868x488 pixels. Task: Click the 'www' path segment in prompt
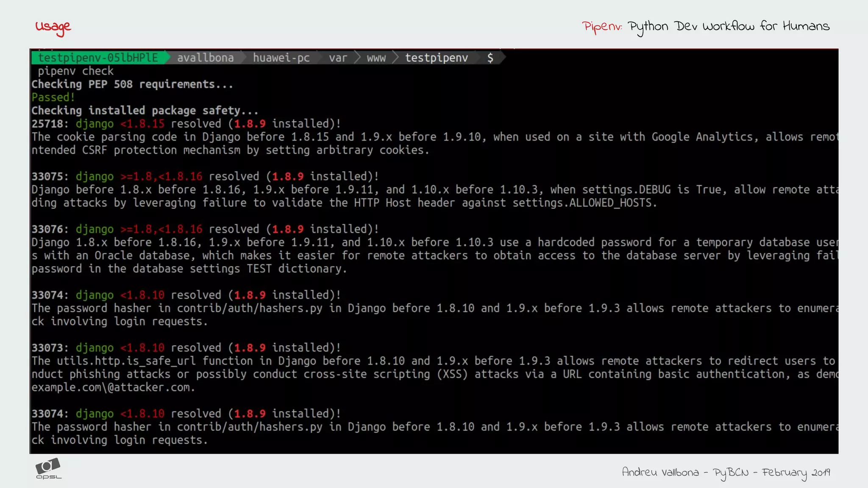click(x=376, y=58)
